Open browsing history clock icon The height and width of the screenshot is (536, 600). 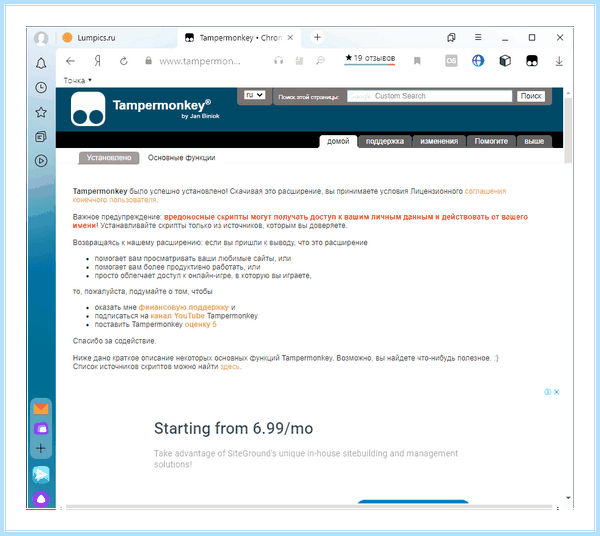[x=41, y=88]
